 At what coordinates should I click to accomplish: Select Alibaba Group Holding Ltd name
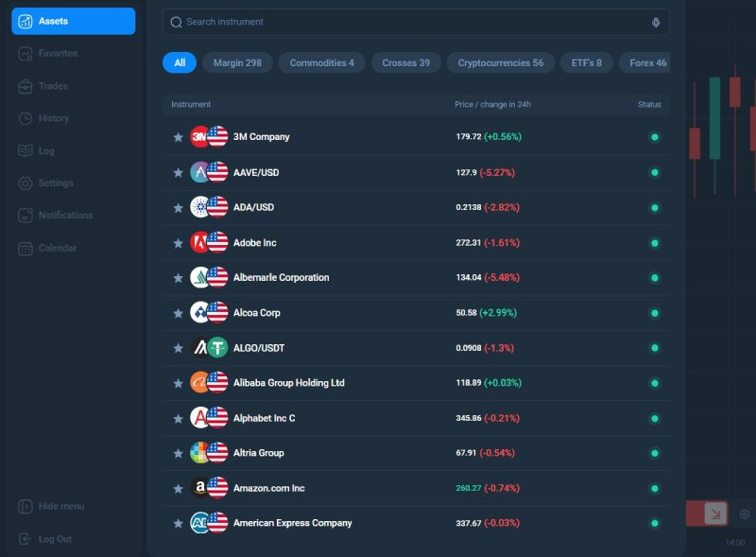click(289, 383)
